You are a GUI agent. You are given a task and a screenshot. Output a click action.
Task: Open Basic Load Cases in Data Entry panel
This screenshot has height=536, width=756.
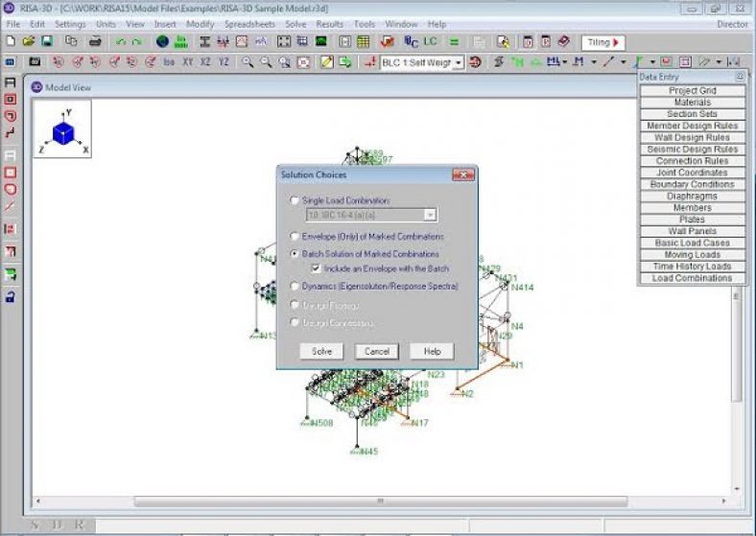tap(693, 243)
